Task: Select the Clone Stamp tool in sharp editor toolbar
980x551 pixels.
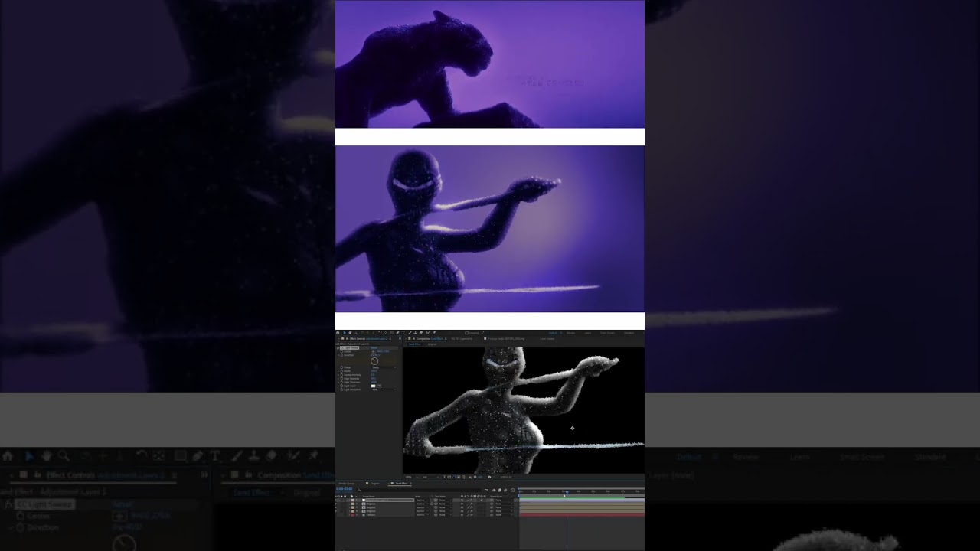Action: point(414,333)
